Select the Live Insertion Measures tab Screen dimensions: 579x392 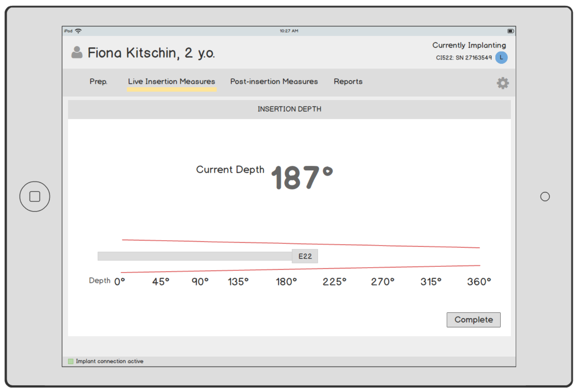click(x=171, y=82)
